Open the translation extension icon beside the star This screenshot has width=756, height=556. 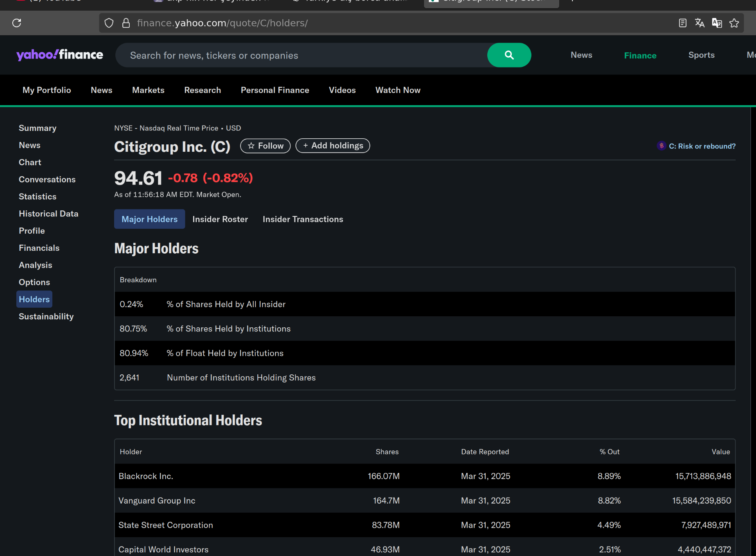pyautogui.click(x=717, y=23)
